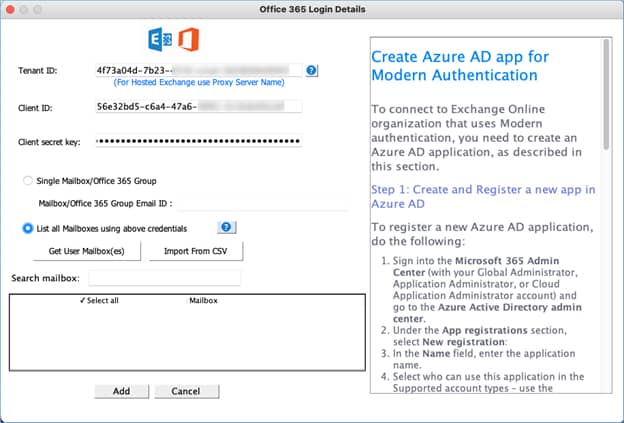Open help icon beside List all Mailboxes
The height and width of the screenshot is (423, 624).
(226, 228)
